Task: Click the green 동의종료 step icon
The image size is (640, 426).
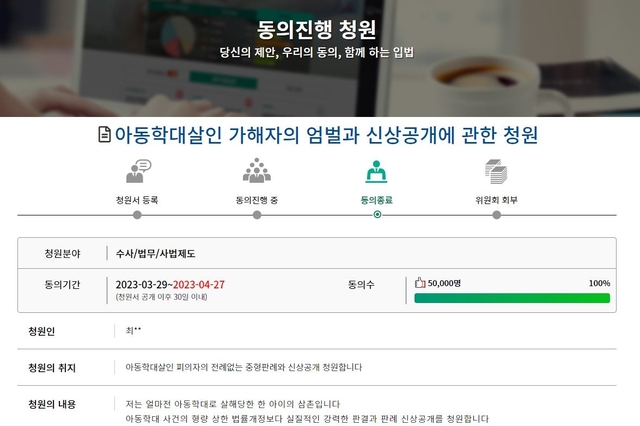Action: 376,171
